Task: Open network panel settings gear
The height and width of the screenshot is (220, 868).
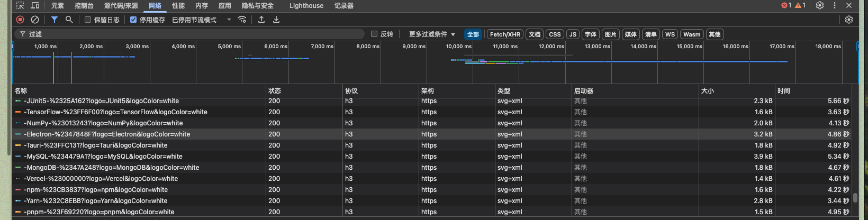Action: point(849,20)
